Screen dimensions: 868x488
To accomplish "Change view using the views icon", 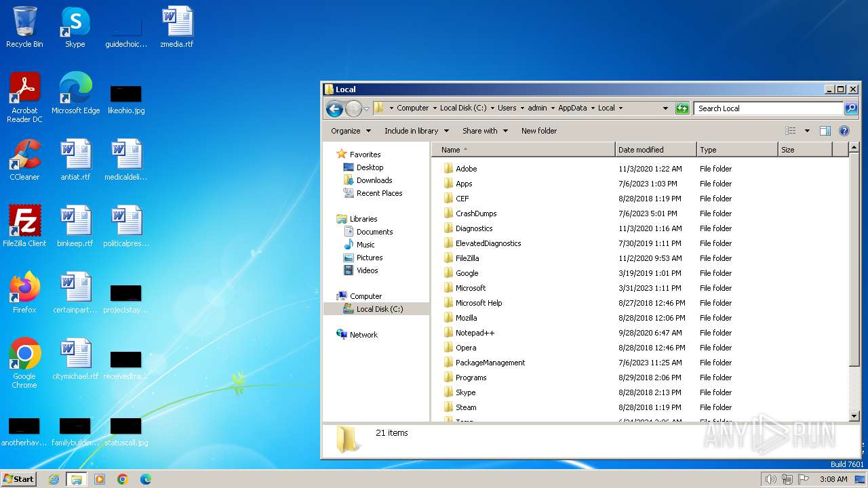I will [x=791, y=131].
